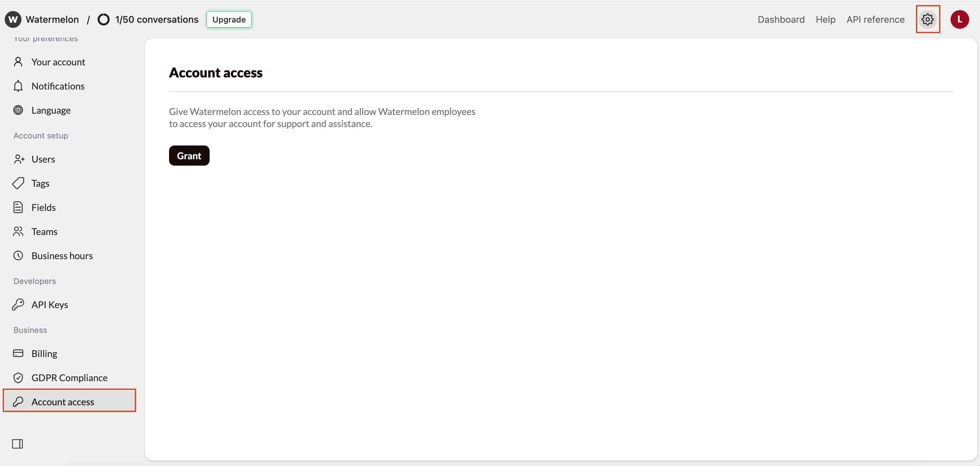The image size is (980, 466).
Task: Click the Give Watermelon access description text
Action: (x=322, y=118)
